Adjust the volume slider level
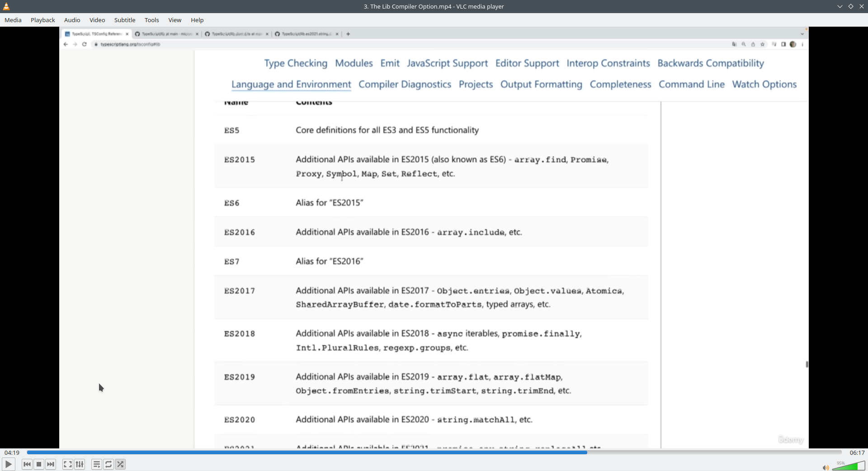 [849, 466]
